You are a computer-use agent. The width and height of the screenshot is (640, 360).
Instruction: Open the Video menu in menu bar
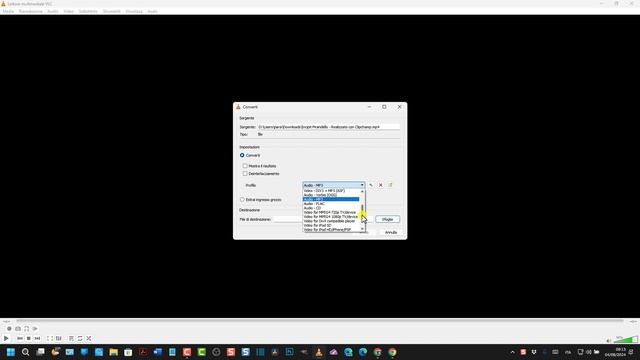pos(69,11)
